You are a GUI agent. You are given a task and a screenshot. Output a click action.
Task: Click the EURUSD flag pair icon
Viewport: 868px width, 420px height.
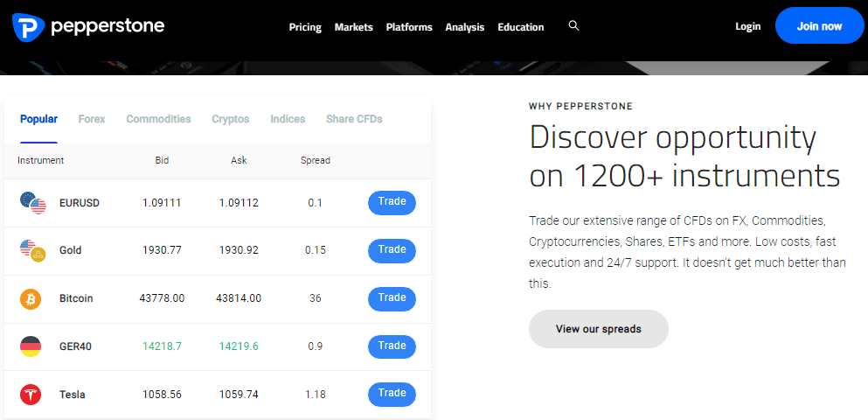[x=32, y=203]
